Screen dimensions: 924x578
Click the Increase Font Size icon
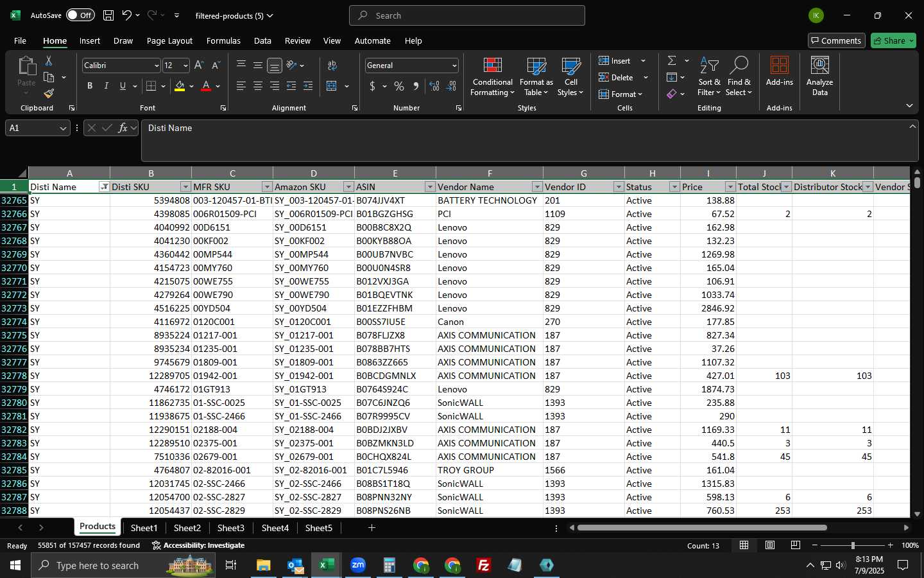point(199,66)
